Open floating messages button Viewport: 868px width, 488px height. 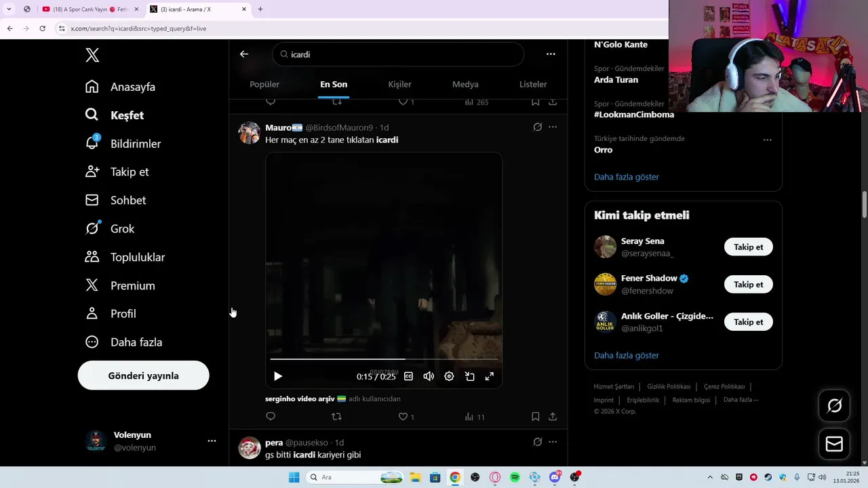pyautogui.click(x=834, y=444)
